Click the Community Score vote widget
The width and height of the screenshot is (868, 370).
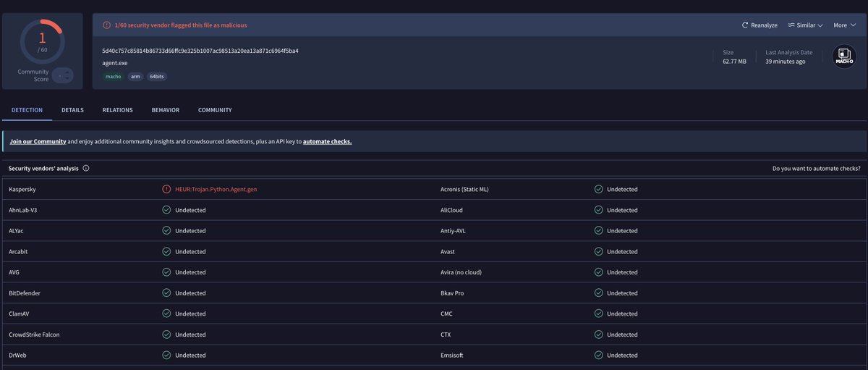click(62, 75)
